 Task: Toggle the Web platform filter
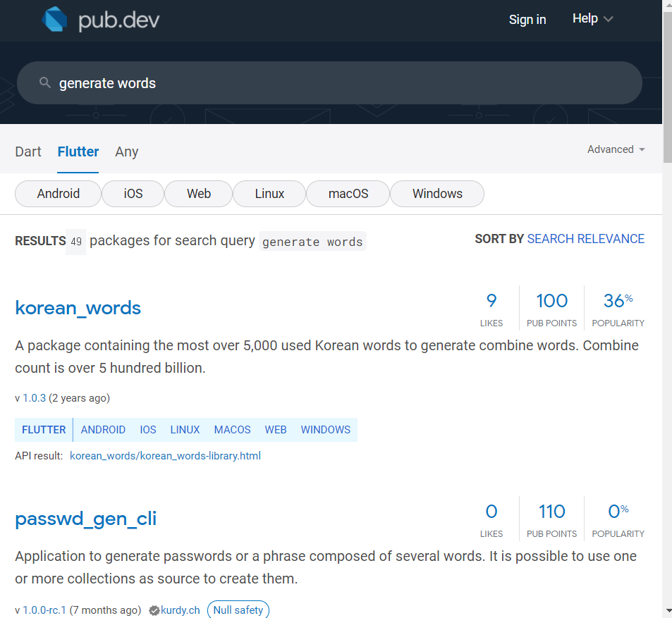(x=198, y=194)
